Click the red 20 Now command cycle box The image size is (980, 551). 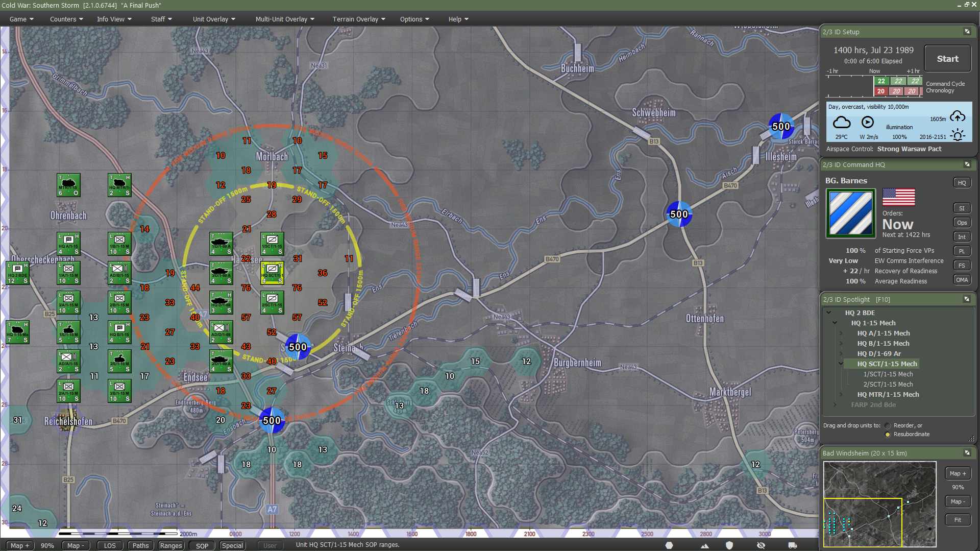pyautogui.click(x=881, y=91)
